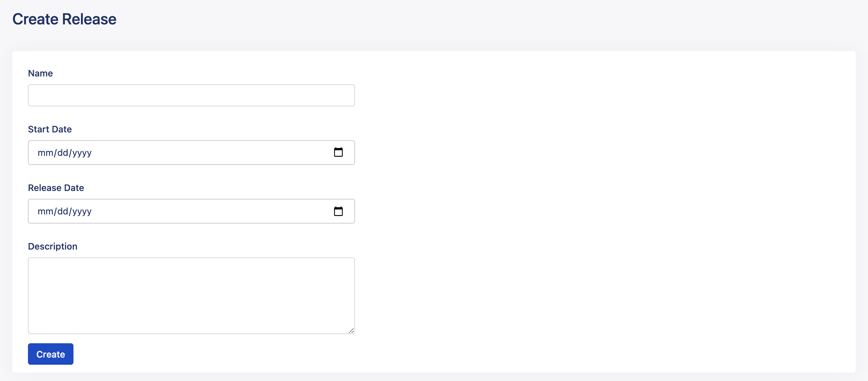The image size is (868, 381).
Task: Click the Description textarea resize handle
Action: pyautogui.click(x=351, y=331)
